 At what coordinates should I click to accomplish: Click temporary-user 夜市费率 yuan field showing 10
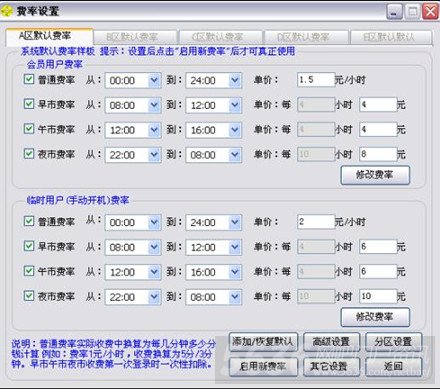click(x=378, y=296)
